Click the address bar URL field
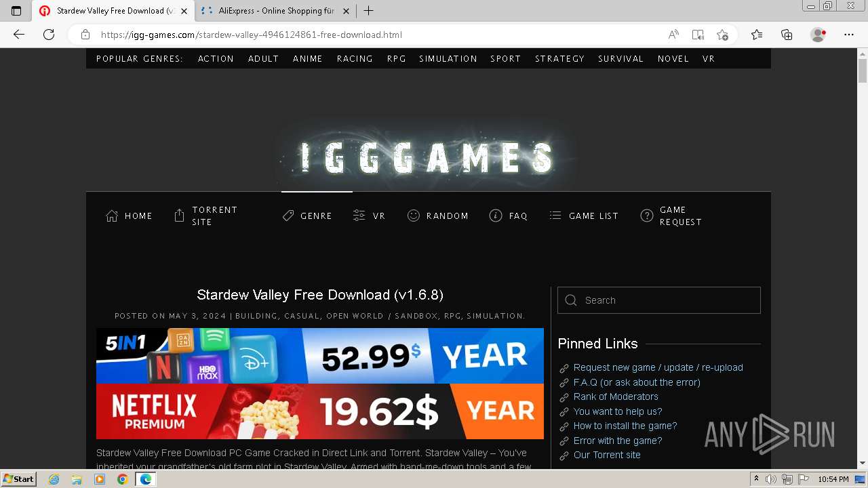Screen dimensions: 868x488 click(380, 35)
